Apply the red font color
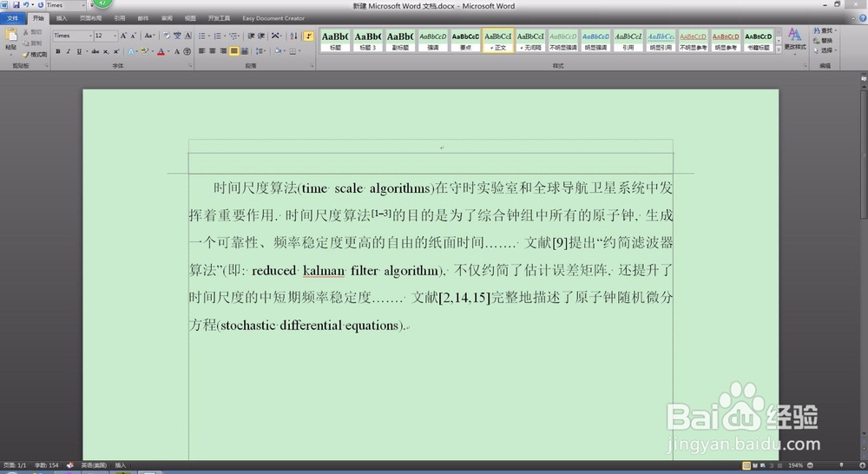868x474 pixels. click(161, 51)
